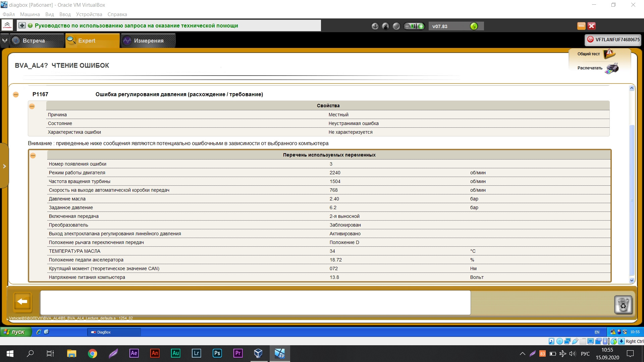
Task: Click the minus zoom button in the toolbar
Action: coord(407,26)
